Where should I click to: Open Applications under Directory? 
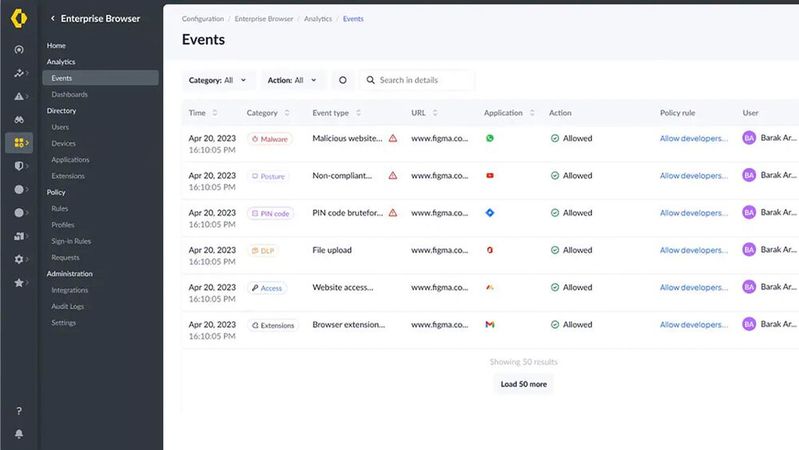click(x=70, y=160)
